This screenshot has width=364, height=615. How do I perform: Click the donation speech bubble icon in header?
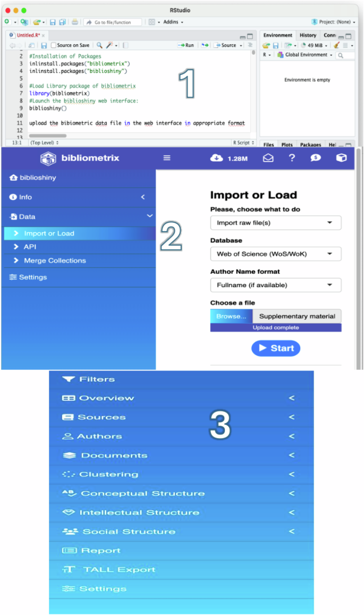(316, 158)
